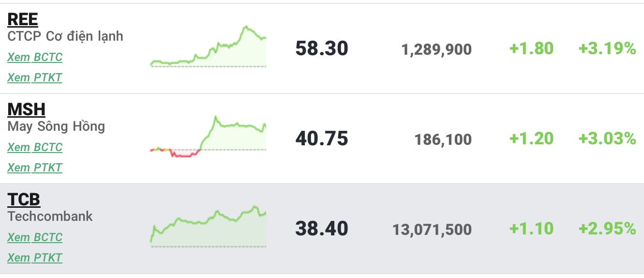Select the MSH price 40.75
This screenshot has width=644, height=278.
(x=322, y=139)
